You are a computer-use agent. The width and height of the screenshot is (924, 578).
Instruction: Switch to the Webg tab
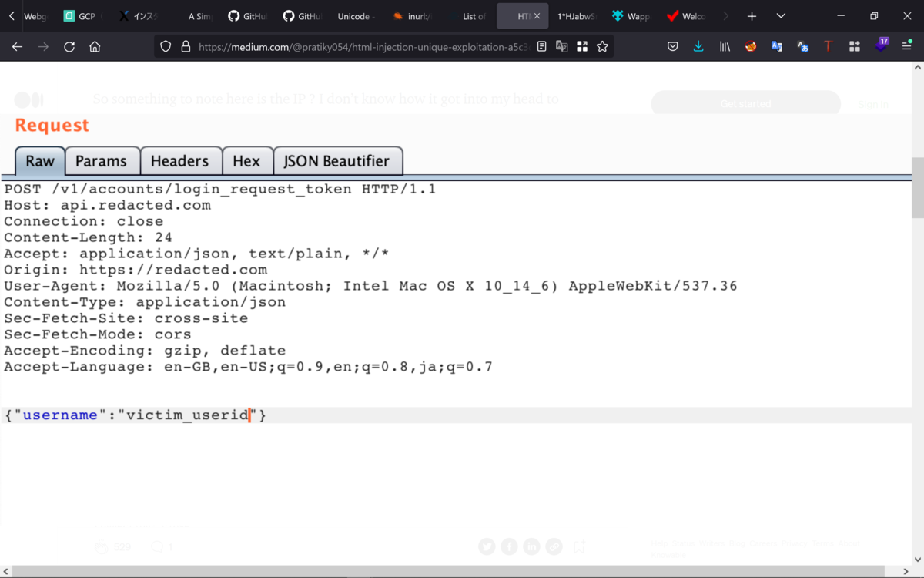coord(36,16)
